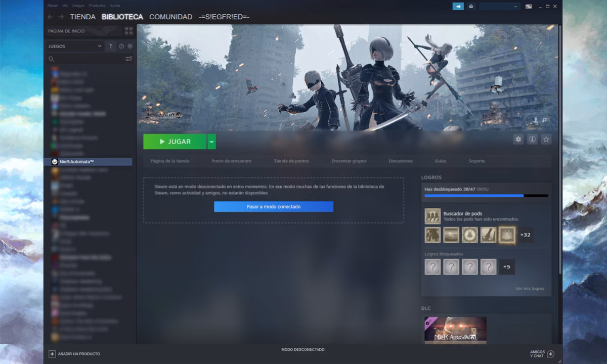Viewport: 607px width, 364px height.
Task: Select the glowing highlighted achievement icon
Action: pyautogui.click(x=507, y=235)
